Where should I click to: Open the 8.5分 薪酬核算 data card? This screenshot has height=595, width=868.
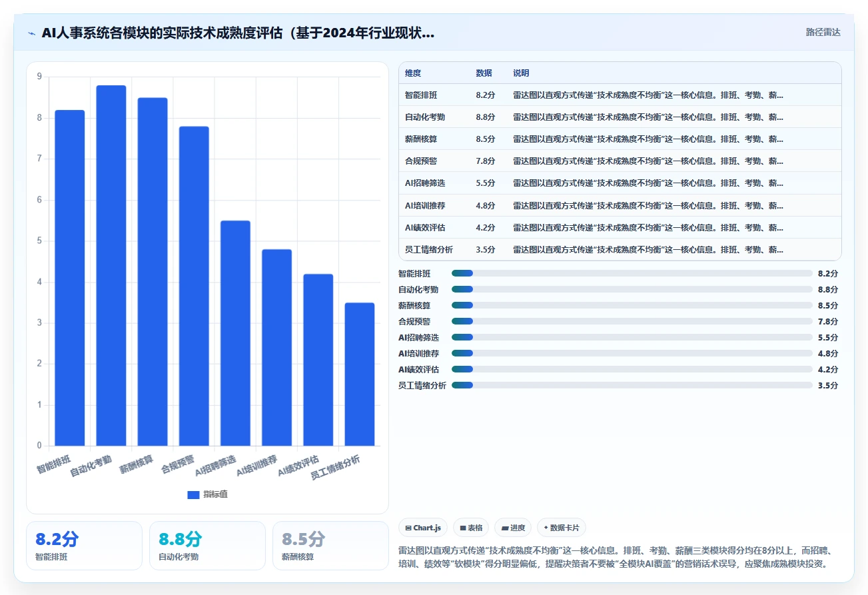[x=330, y=546]
